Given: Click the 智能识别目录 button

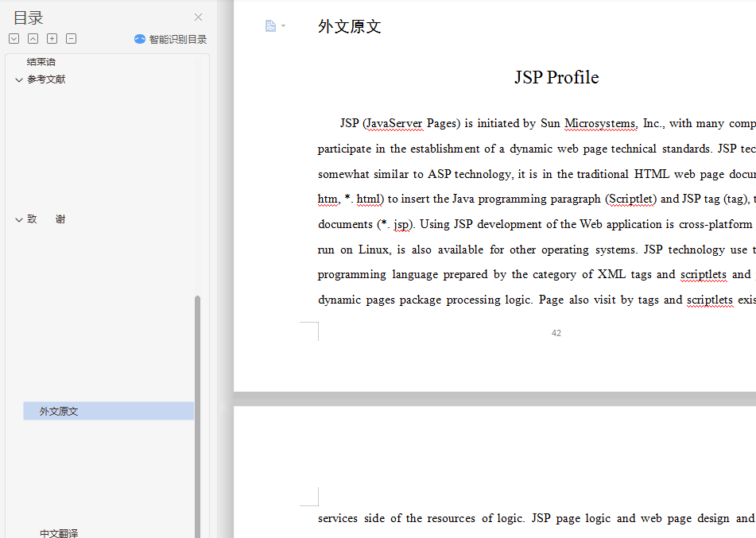Looking at the screenshot, I should pos(171,39).
